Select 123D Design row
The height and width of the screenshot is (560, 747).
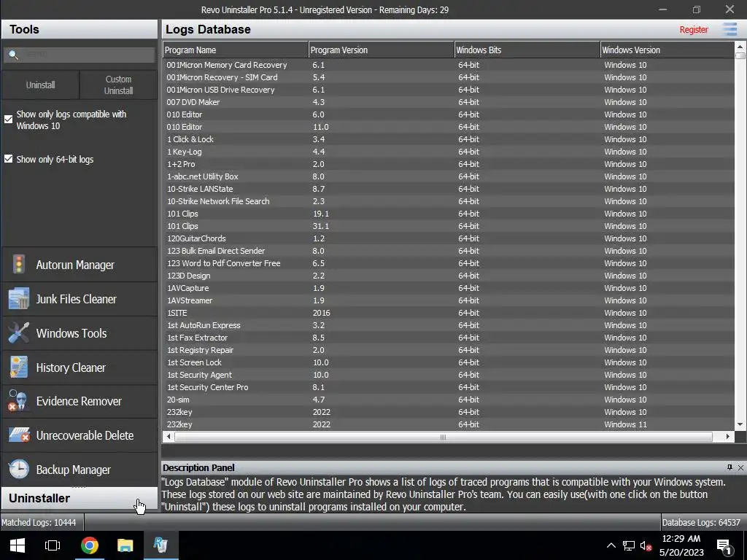pyautogui.click(x=449, y=275)
